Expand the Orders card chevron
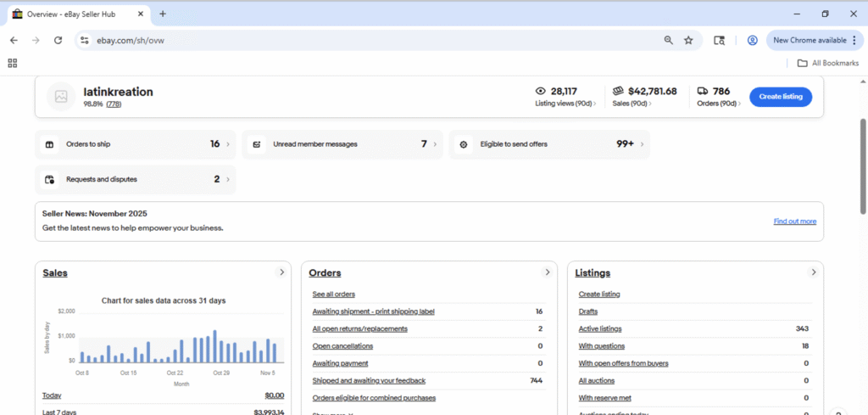Image resolution: width=868 pixels, height=415 pixels. click(x=548, y=272)
